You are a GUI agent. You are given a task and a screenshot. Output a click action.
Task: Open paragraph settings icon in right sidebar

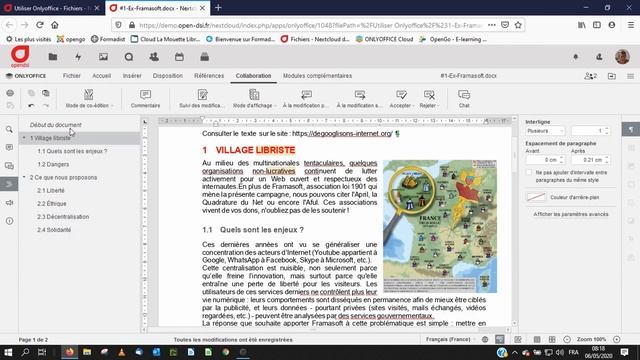coord(631,129)
